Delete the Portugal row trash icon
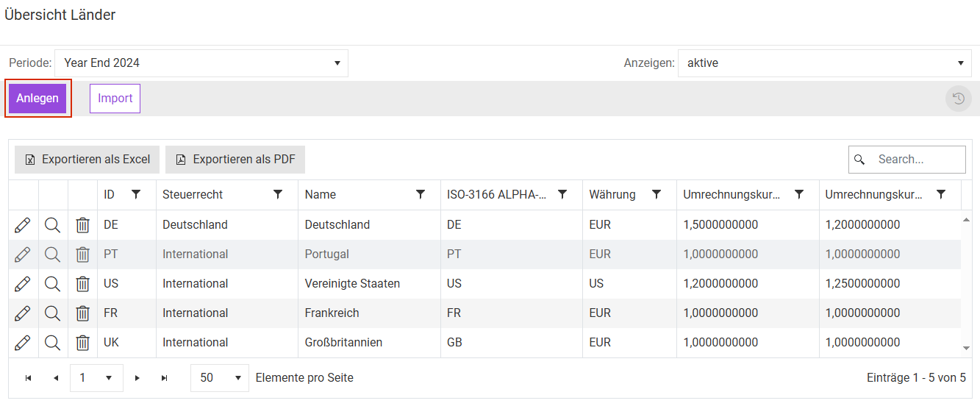 [x=82, y=254]
